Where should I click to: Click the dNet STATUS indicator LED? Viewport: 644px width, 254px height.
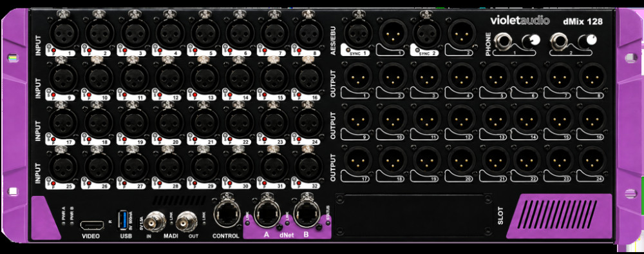click(328, 224)
